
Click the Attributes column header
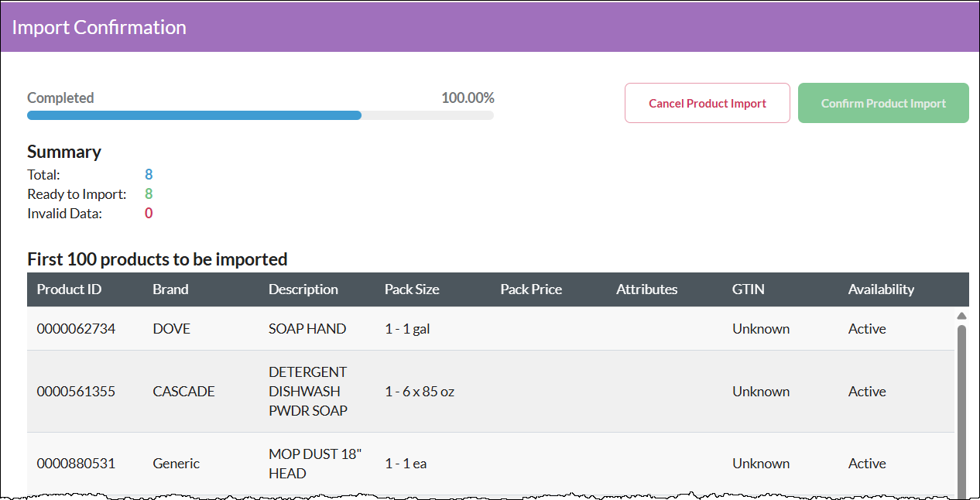(646, 289)
